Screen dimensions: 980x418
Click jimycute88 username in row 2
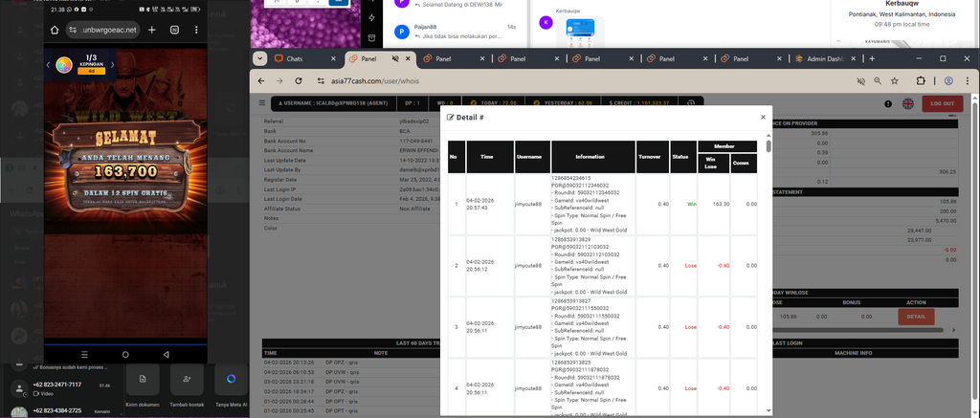[528, 266]
